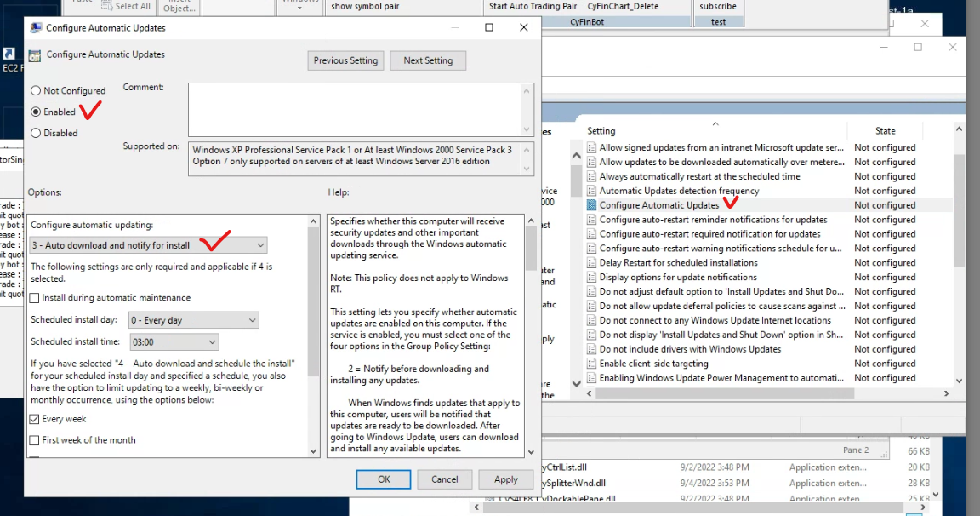Open Scheduled install day dropdown

(x=193, y=320)
